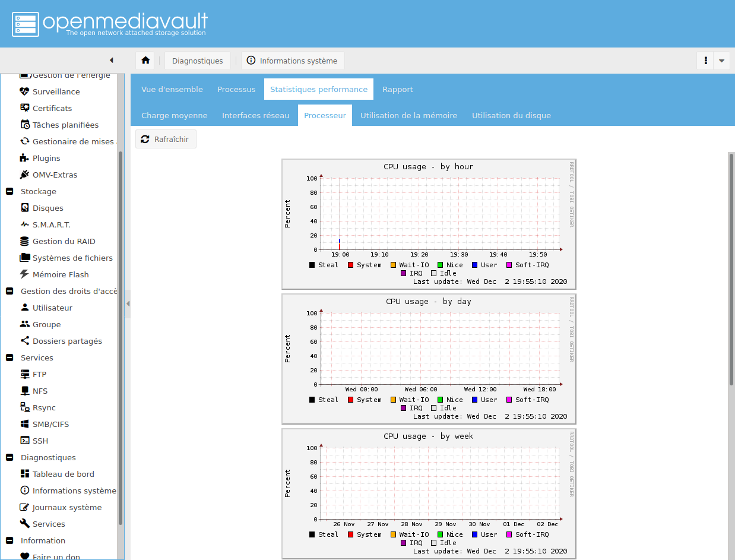Click the SSH terminal icon
This screenshot has width=735, height=560.
[24, 441]
